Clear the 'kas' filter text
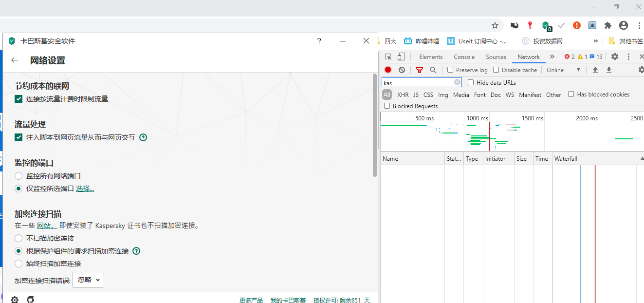 click(457, 82)
